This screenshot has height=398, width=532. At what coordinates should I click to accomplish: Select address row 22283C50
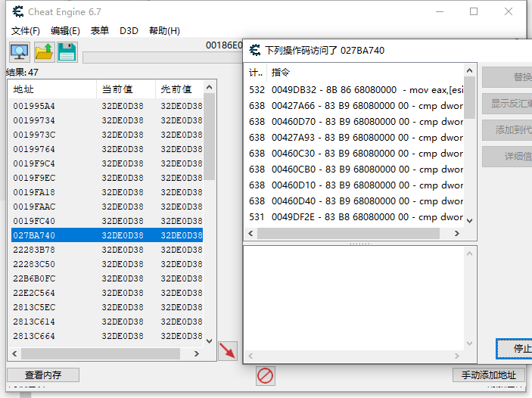(107, 264)
